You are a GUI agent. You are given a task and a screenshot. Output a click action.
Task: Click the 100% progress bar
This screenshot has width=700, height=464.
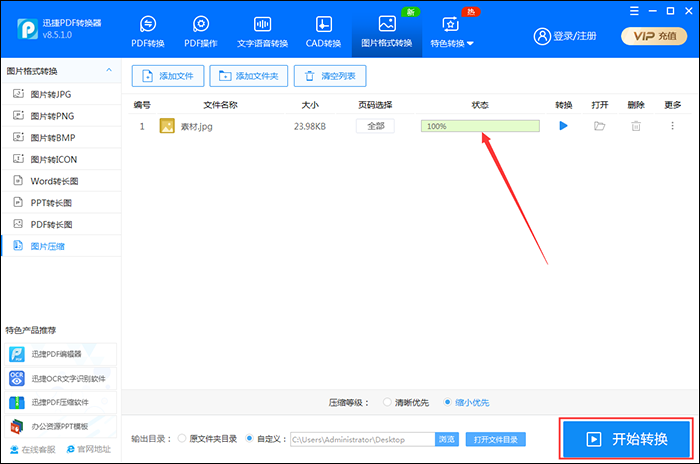click(x=480, y=126)
